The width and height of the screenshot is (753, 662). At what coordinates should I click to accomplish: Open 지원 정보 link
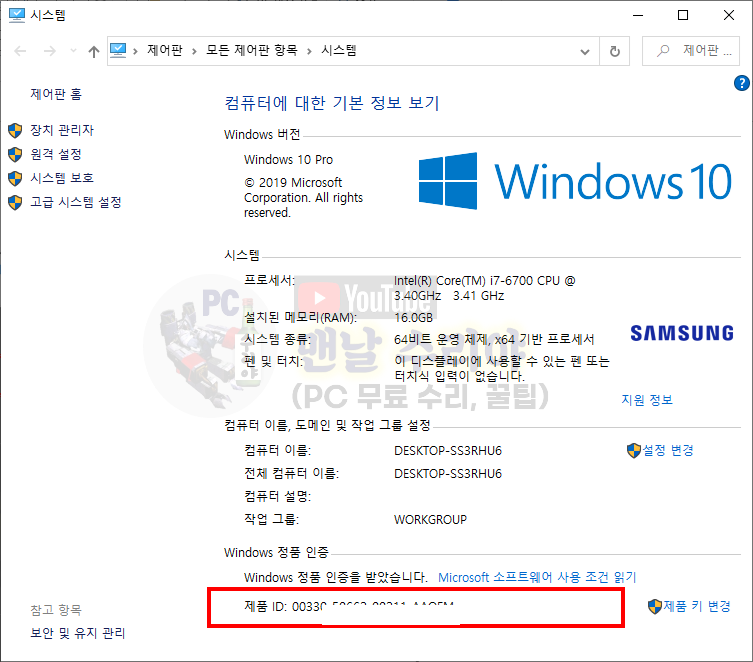pos(647,399)
